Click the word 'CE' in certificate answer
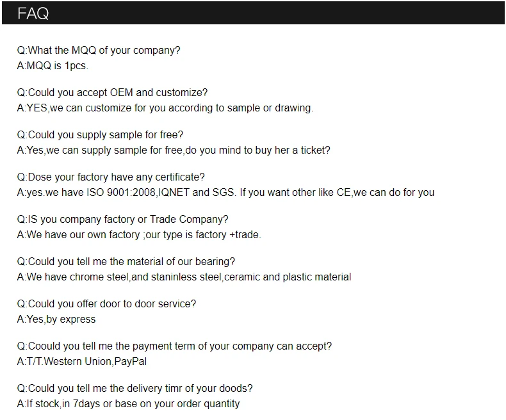The image size is (506, 420). click(343, 193)
